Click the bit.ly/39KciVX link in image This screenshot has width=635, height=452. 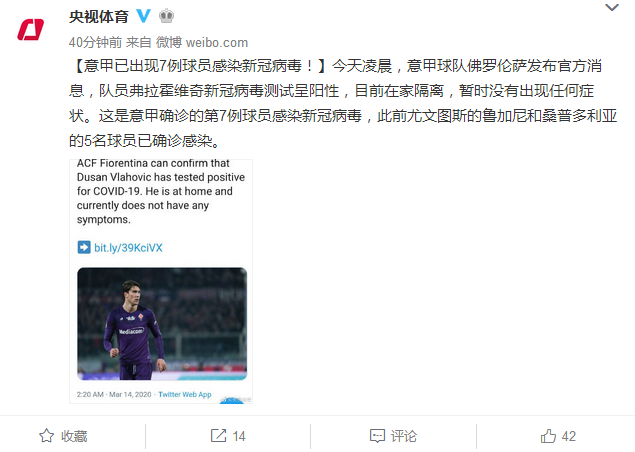(x=128, y=247)
